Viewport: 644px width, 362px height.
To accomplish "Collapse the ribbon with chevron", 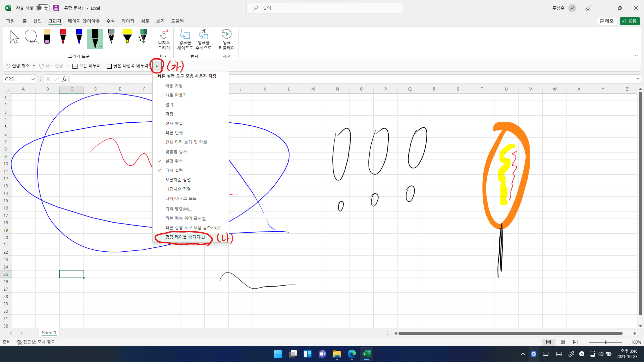I will click(x=636, y=55).
